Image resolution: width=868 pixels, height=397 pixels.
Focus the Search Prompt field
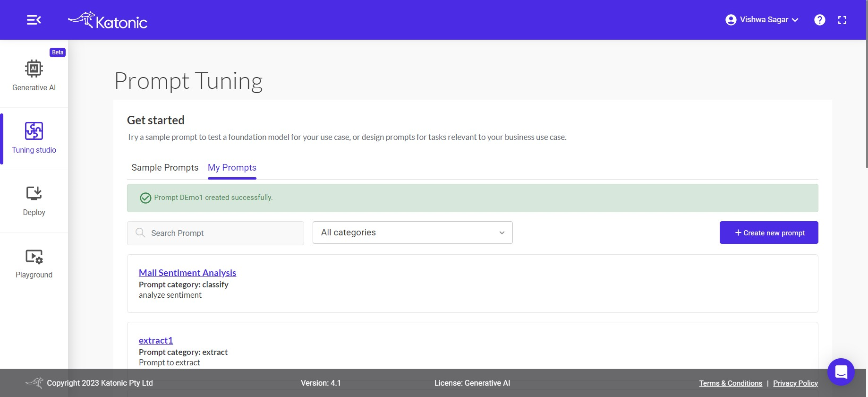(x=215, y=233)
